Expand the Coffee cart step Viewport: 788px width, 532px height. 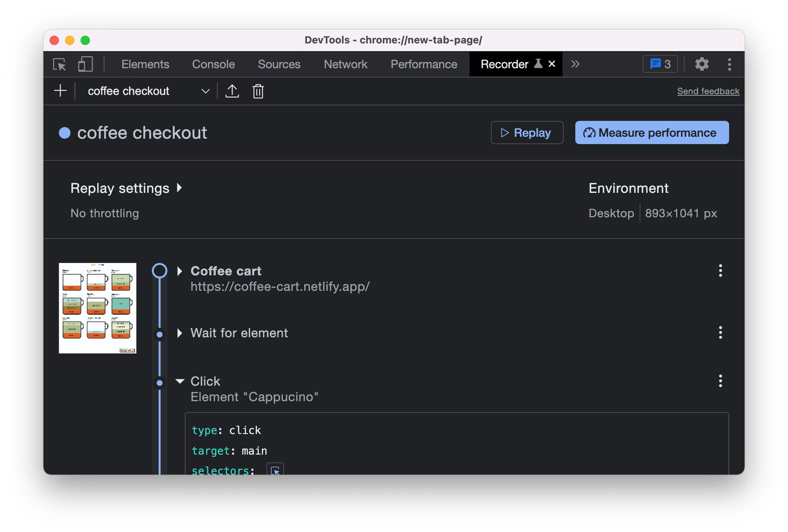[180, 271]
